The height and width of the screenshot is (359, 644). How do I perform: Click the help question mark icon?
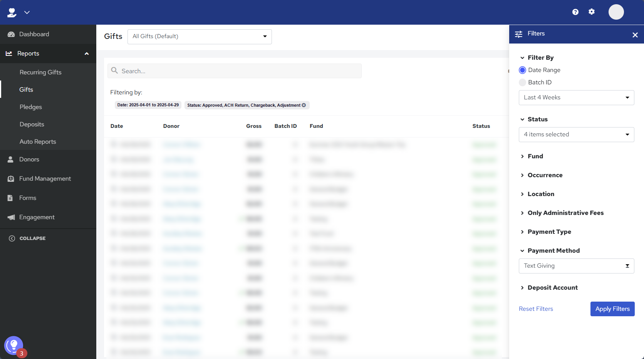575,12
